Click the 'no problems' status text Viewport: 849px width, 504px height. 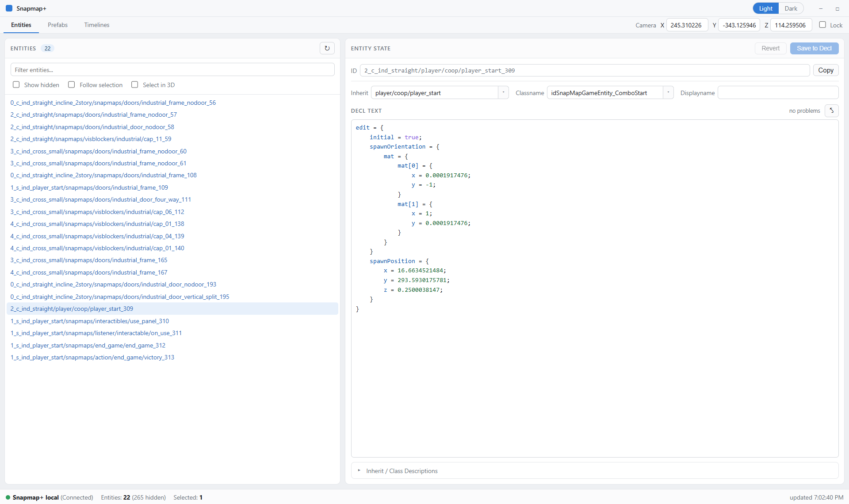pos(804,111)
